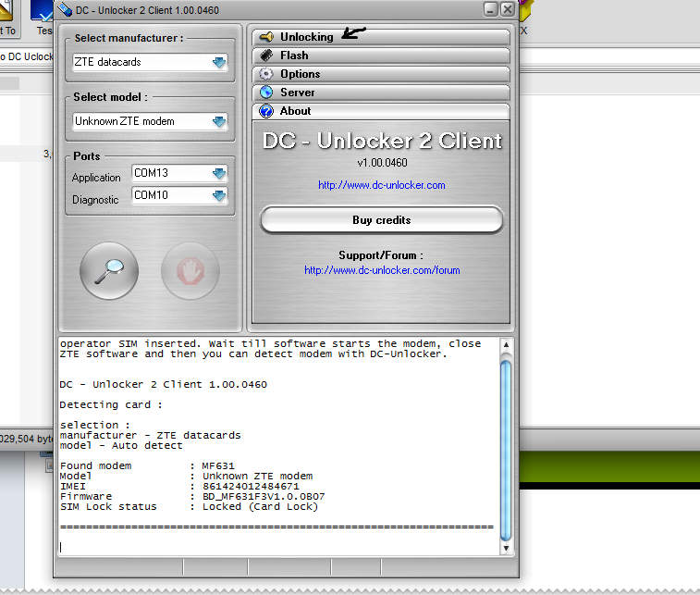700x595 pixels.
Task: Click the log scrollbar down arrow
Action: (x=506, y=549)
